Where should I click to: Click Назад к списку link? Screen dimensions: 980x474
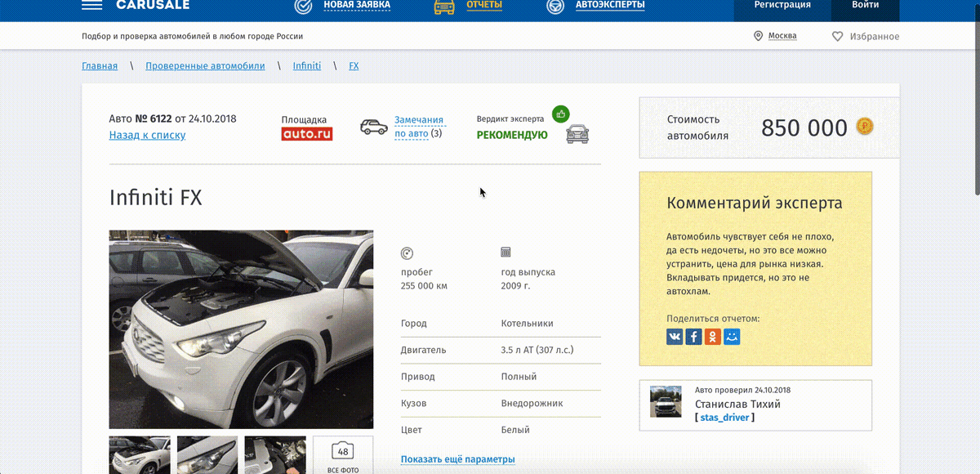click(147, 135)
